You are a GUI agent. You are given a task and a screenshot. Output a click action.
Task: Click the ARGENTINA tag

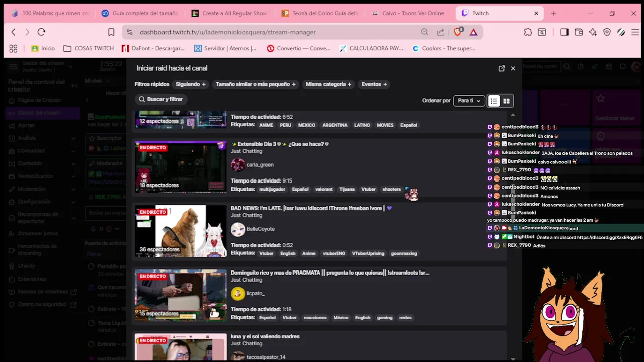click(335, 125)
